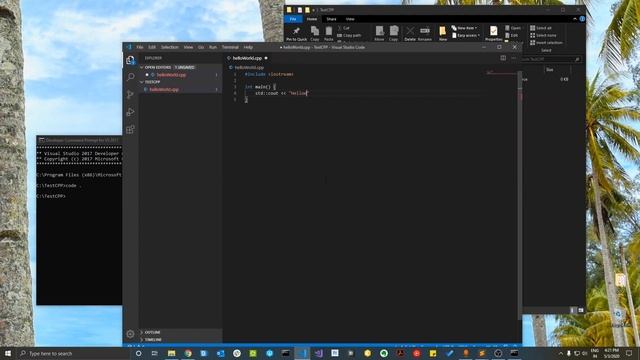Collapse OPEN EDITORS section in VS Code
The image size is (640, 360).
pos(142,67)
